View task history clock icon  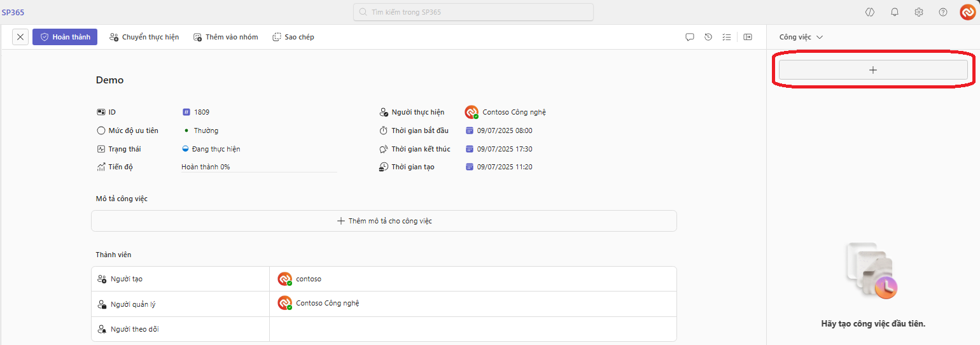coord(708,37)
